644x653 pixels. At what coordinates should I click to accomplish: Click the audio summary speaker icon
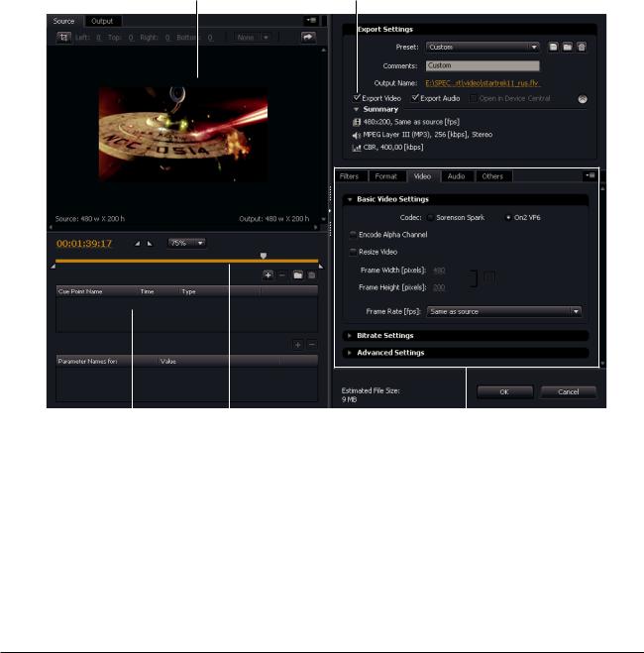click(x=357, y=135)
